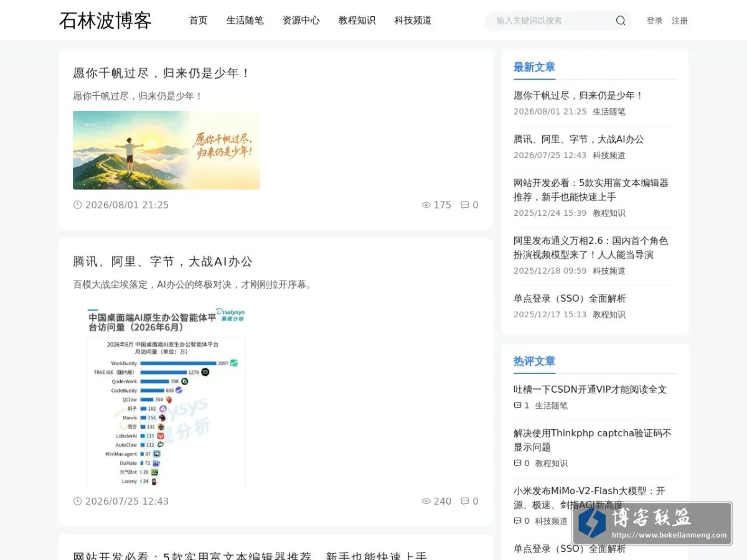
Task: Click the view count 175
Action: tap(443, 205)
